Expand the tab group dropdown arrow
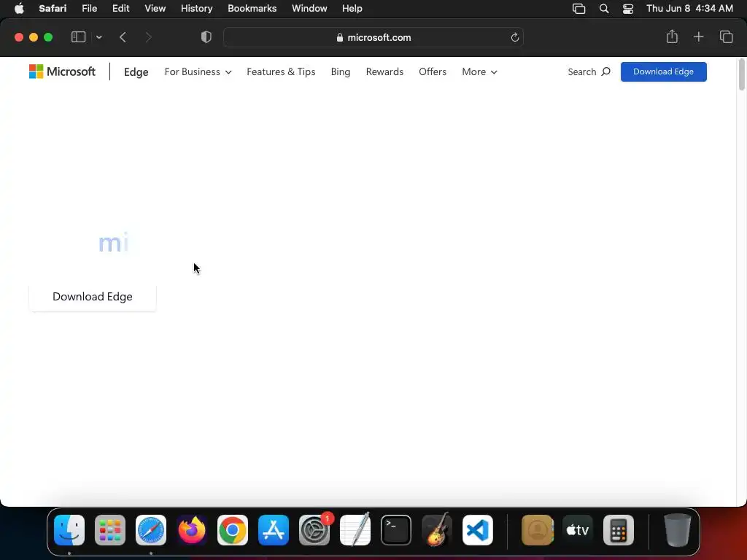Screen dimensions: 747x560 (x=98, y=37)
